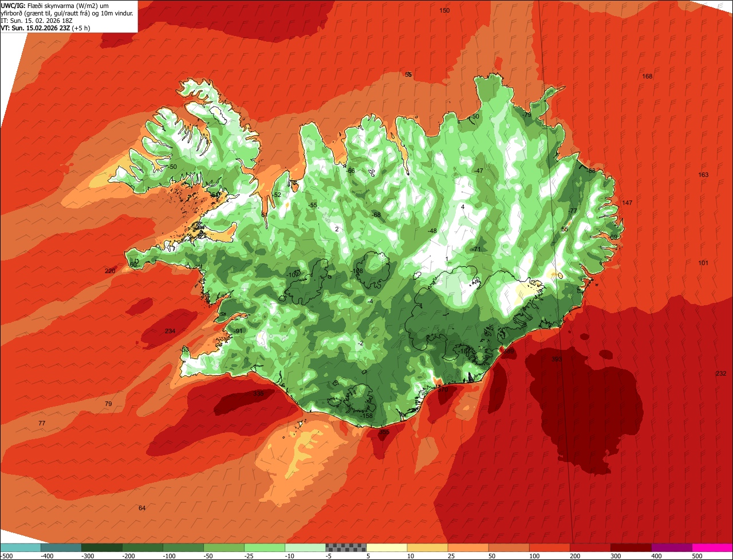
Task: Click the value '-50' in the Westfjords
Action: point(172,167)
